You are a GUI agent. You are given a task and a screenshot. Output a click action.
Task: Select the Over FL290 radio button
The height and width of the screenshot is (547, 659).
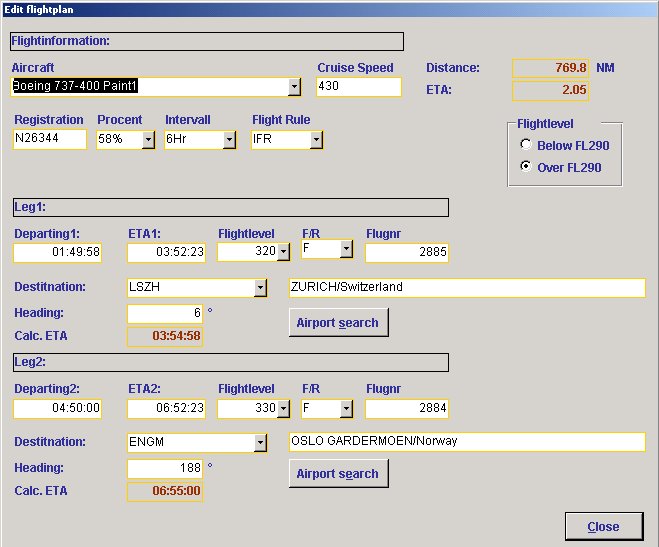(526, 166)
